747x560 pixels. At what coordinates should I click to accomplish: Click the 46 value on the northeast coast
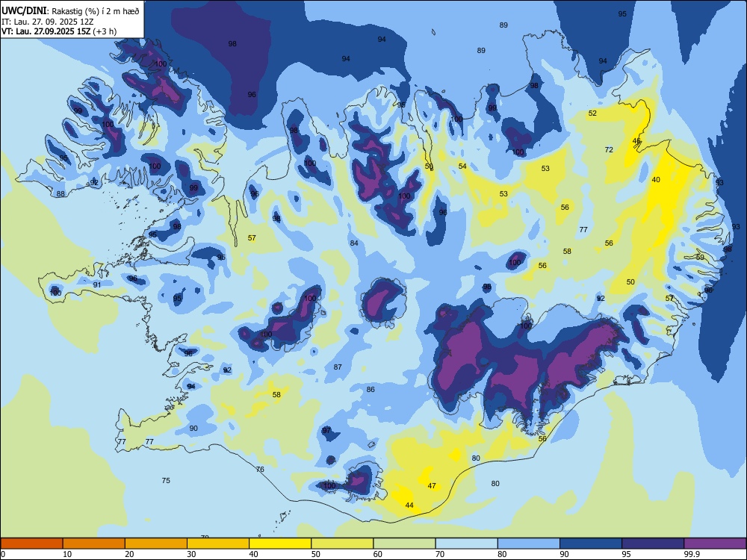[636, 141]
